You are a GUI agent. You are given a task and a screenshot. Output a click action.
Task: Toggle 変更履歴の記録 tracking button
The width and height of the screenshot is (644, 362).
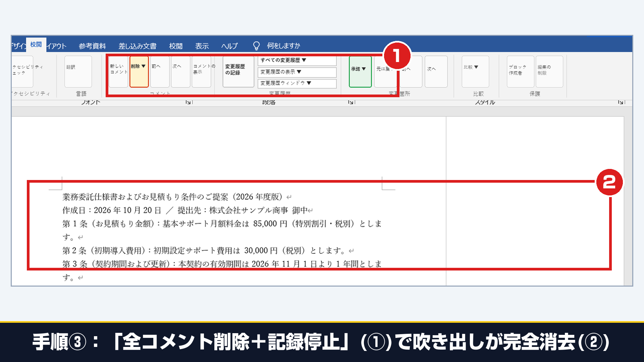coord(238,71)
